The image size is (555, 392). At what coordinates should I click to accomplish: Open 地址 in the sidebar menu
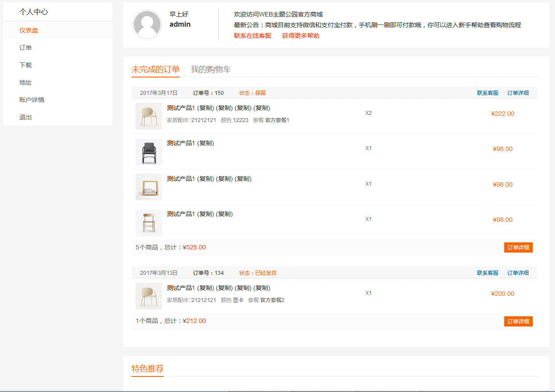(25, 82)
